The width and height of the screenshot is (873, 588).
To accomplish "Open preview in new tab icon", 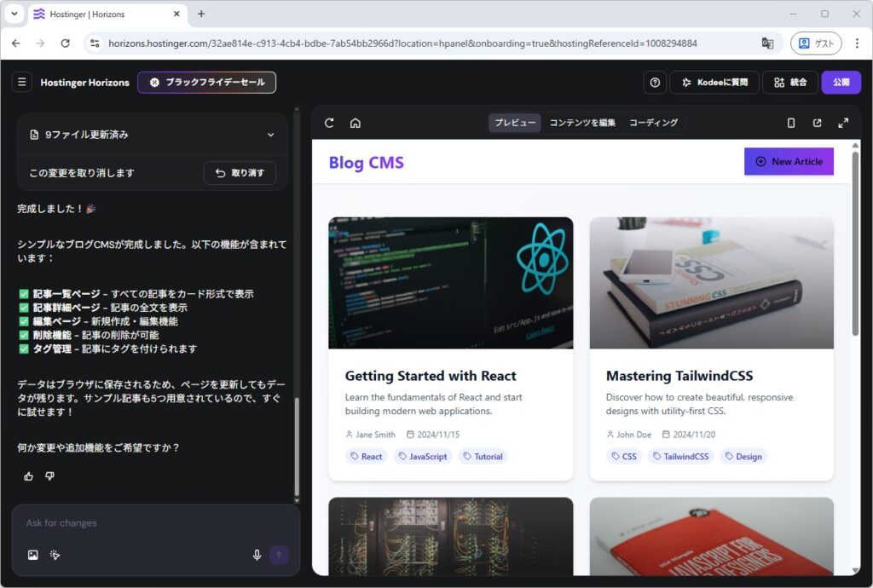I will click(817, 123).
